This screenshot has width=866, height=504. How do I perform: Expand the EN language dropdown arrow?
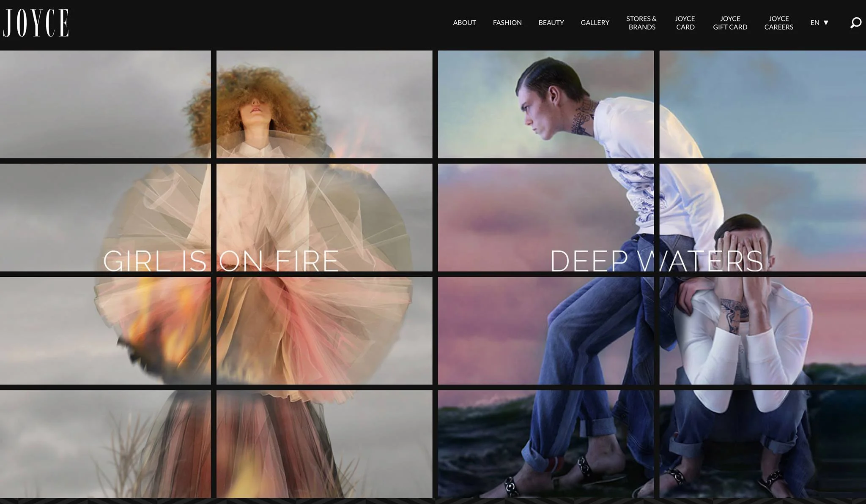coord(826,23)
